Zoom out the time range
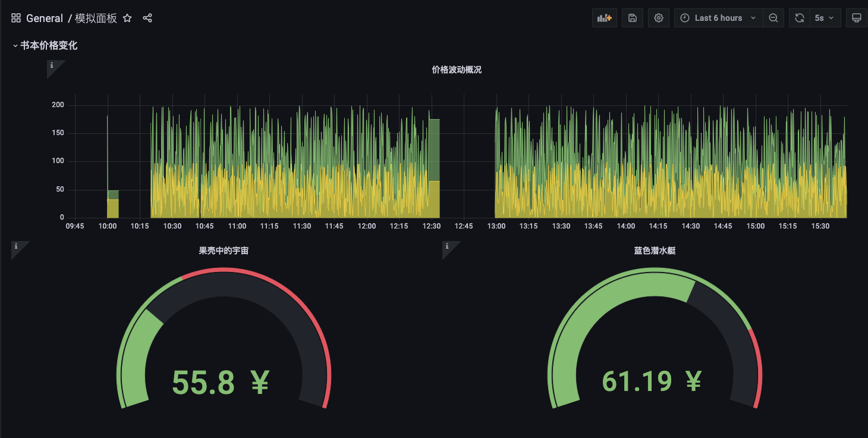 773,18
